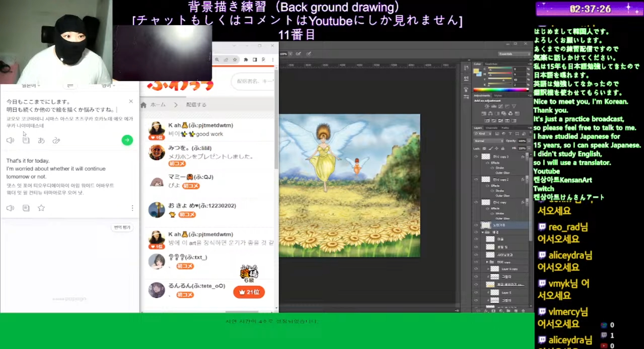
Task: Add a Levels adjustment
Action: point(494,106)
